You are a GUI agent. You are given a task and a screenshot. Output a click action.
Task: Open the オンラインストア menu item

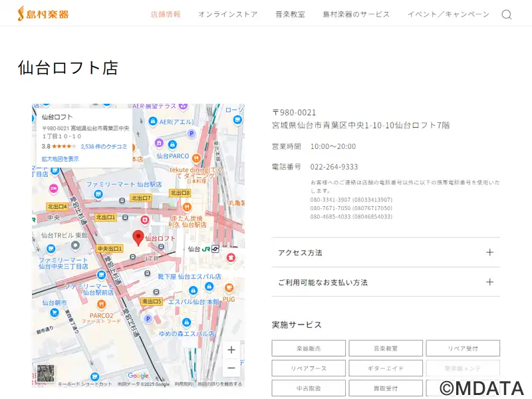coord(228,14)
